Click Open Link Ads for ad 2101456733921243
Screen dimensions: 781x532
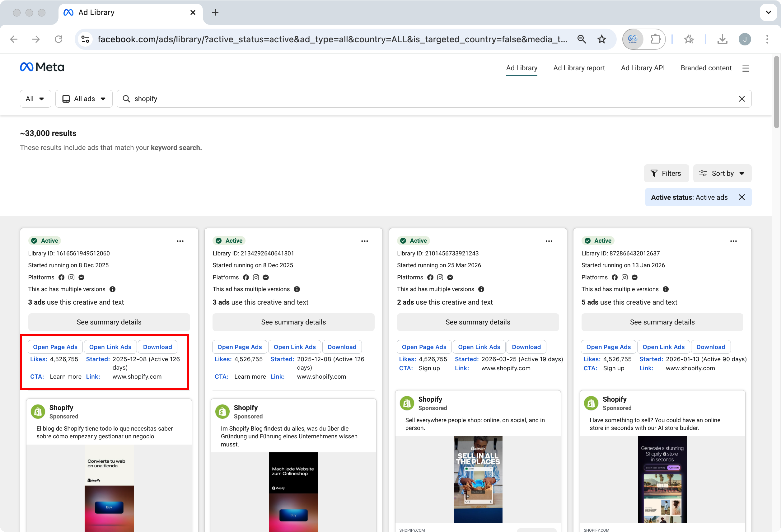[479, 347]
